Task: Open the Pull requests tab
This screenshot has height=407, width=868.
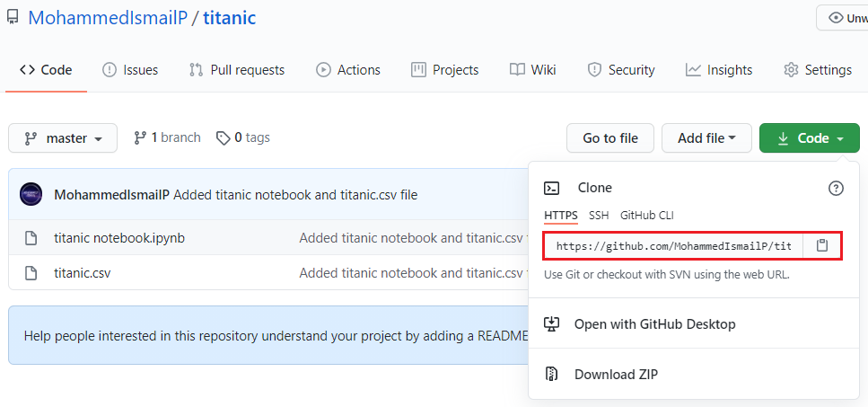Action: click(x=237, y=70)
